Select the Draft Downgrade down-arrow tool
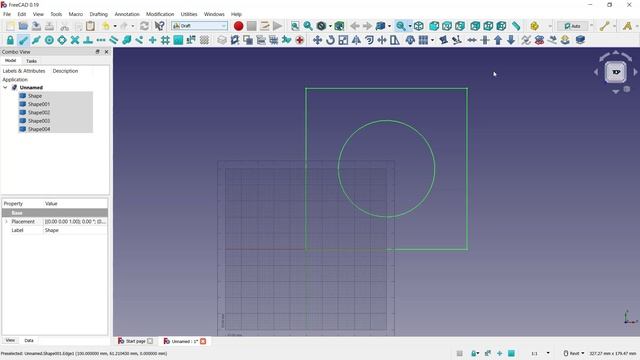This screenshot has height=360, width=640. 511,40
